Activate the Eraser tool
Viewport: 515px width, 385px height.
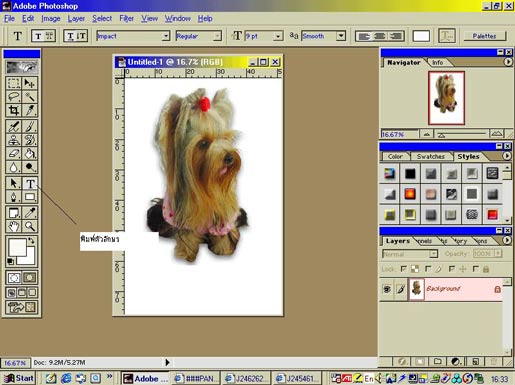[14, 154]
